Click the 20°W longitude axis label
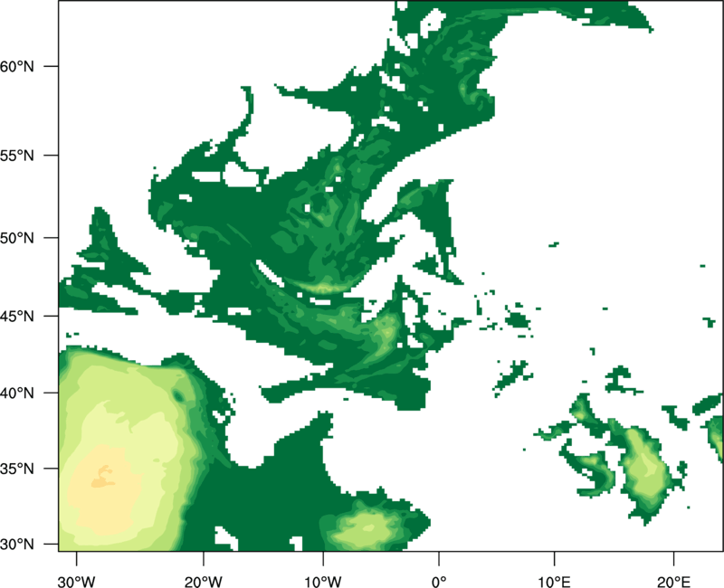The height and width of the screenshot is (588, 724). (x=204, y=582)
